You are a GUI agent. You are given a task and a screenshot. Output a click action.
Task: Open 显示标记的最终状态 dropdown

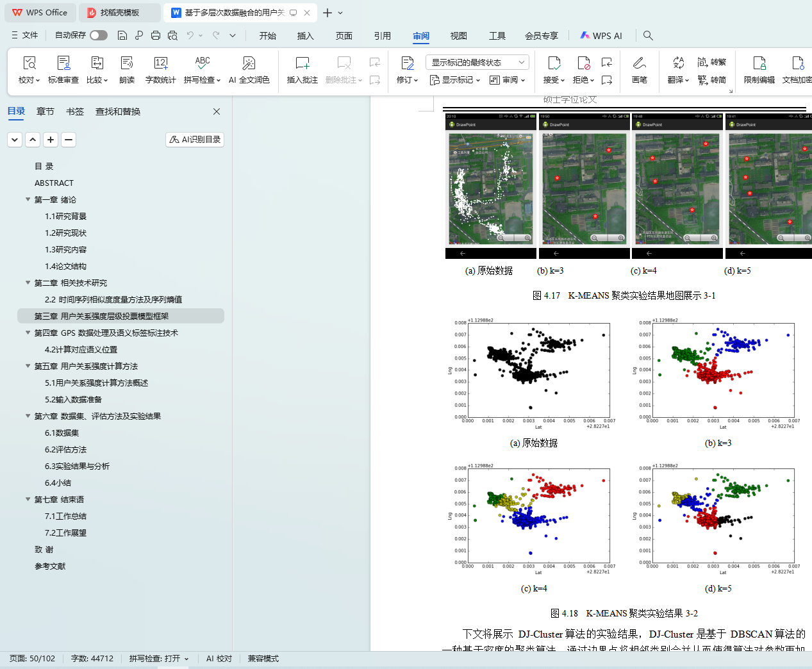coord(477,62)
